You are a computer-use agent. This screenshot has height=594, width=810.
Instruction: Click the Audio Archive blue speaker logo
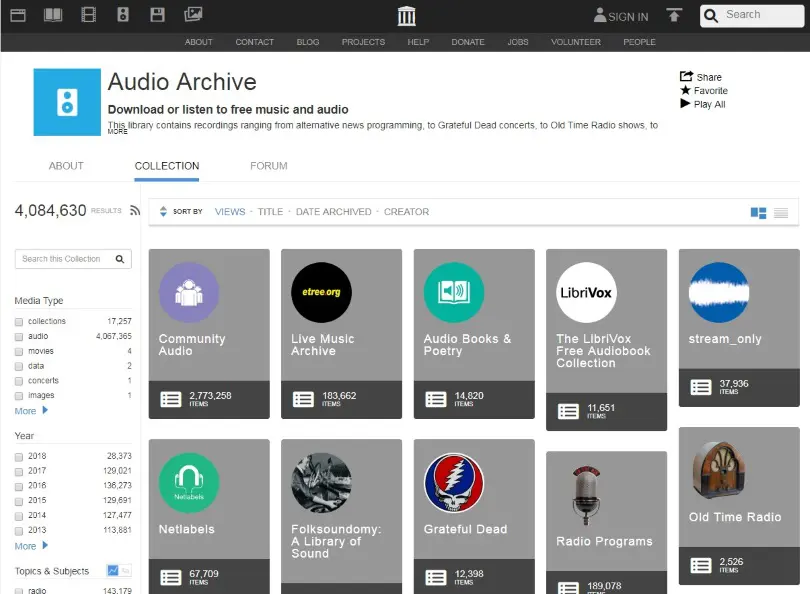(x=67, y=102)
